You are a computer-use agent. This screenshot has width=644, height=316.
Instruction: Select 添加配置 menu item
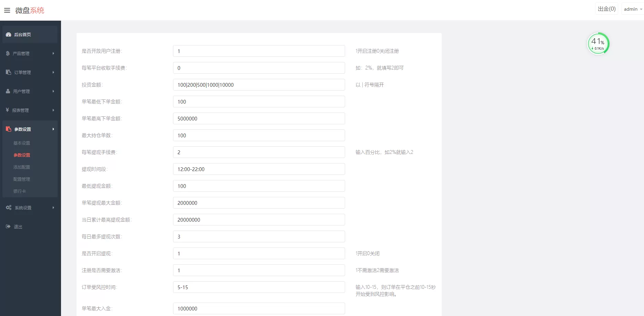[22, 167]
